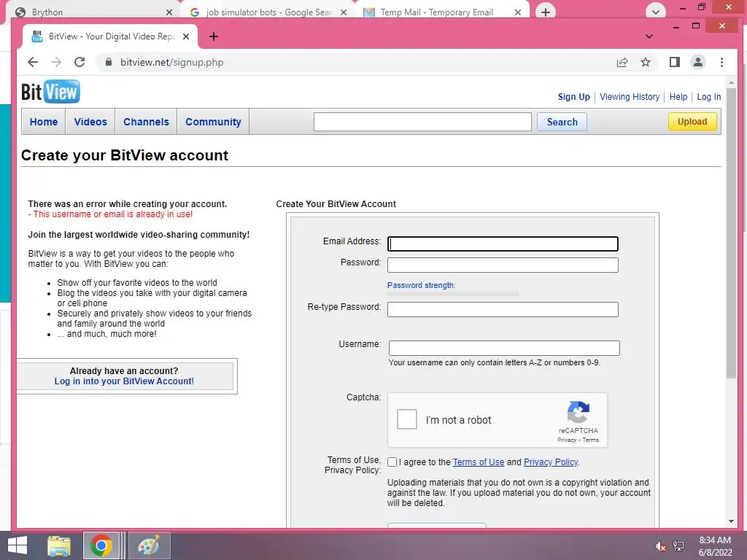Go forward to the next page
The image size is (747, 560).
coord(56,62)
